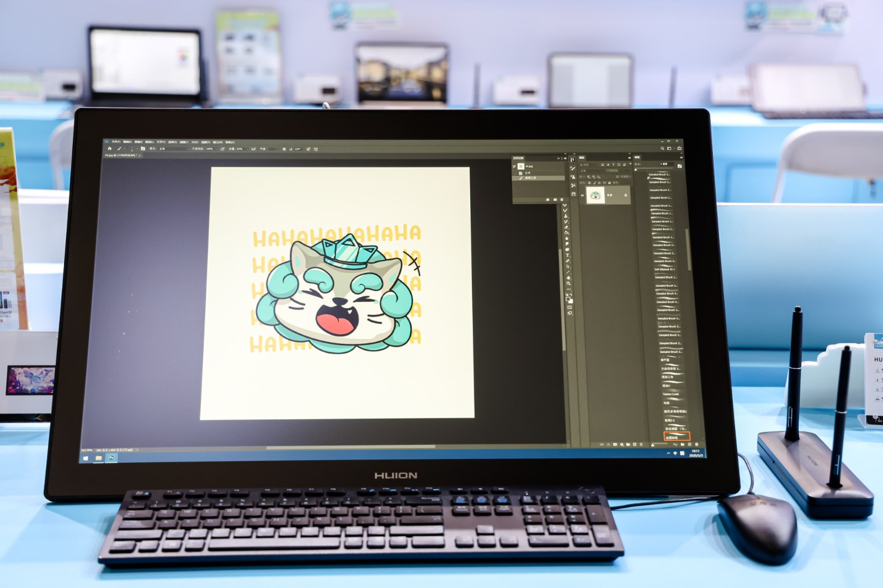Hide the background layer with its eye icon
Image resolution: width=883 pixels, height=588 pixels.
tap(582, 195)
